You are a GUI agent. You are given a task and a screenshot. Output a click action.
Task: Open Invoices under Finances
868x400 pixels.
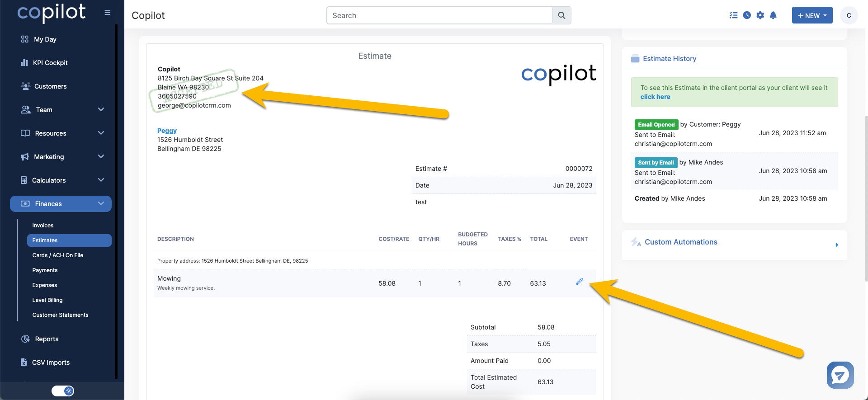[x=43, y=226]
